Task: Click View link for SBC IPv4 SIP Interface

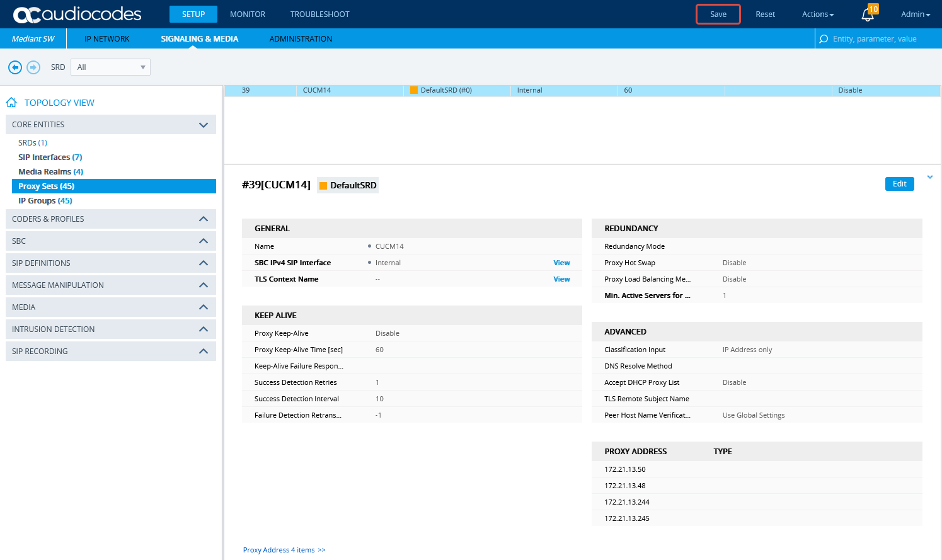Action: [561, 263]
